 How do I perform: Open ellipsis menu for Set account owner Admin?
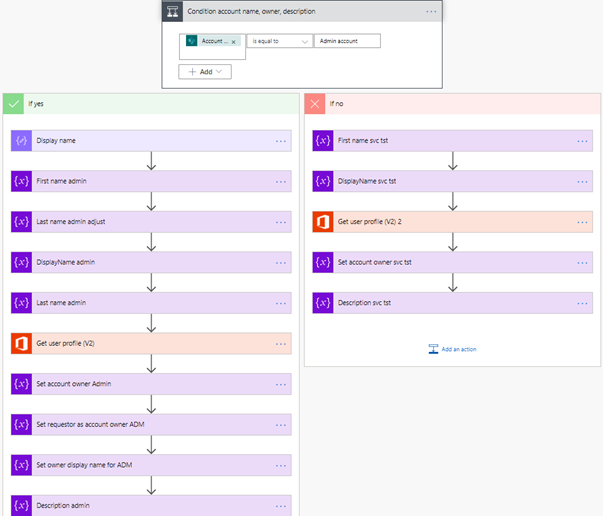pyautogui.click(x=281, y=385)
